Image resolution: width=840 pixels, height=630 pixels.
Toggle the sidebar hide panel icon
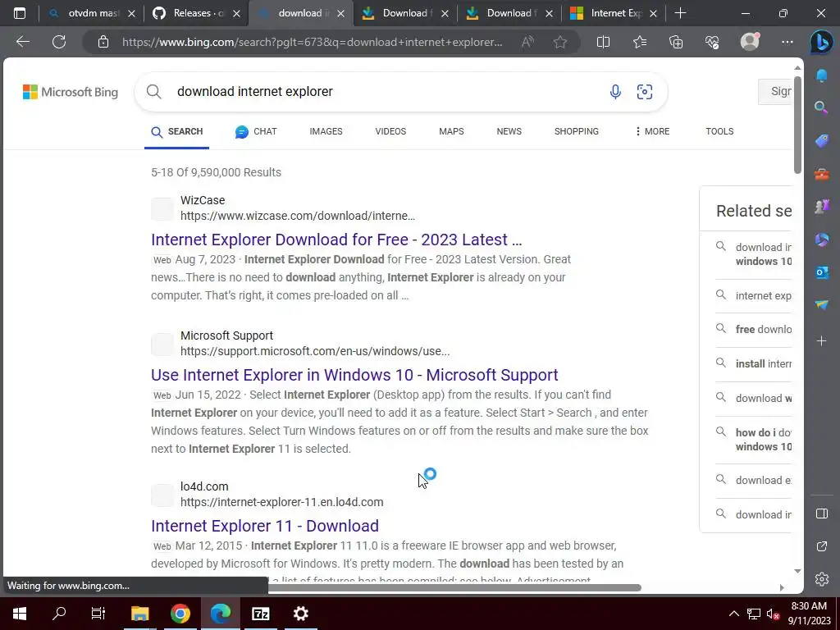(x=821, y=514)
